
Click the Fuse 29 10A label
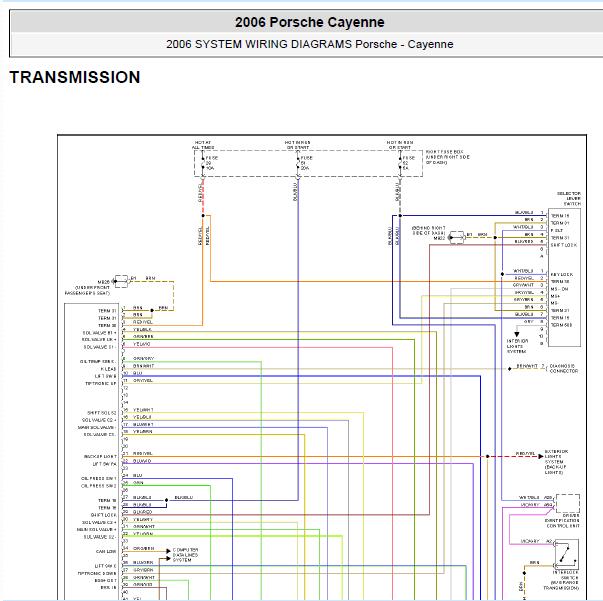click(x=212, y=163)
